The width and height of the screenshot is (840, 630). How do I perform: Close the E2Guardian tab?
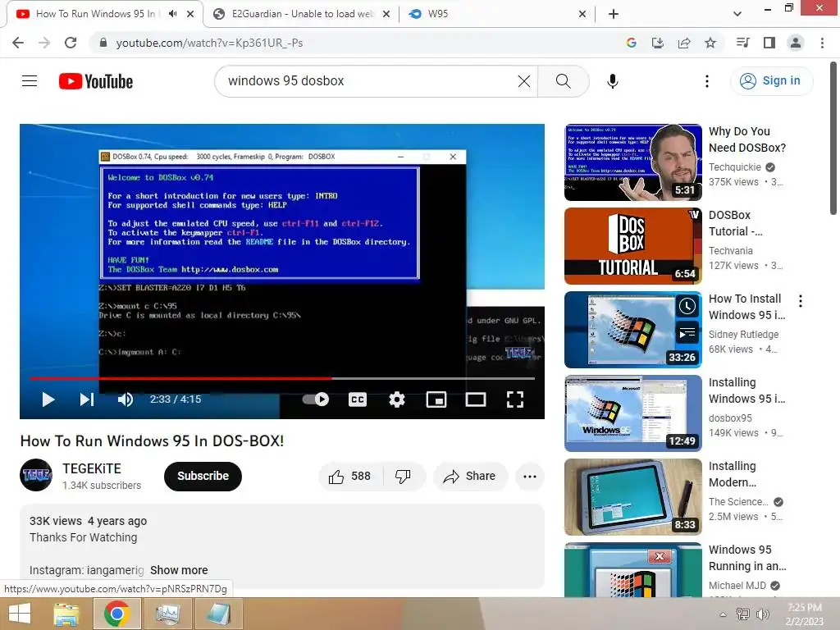386,14
